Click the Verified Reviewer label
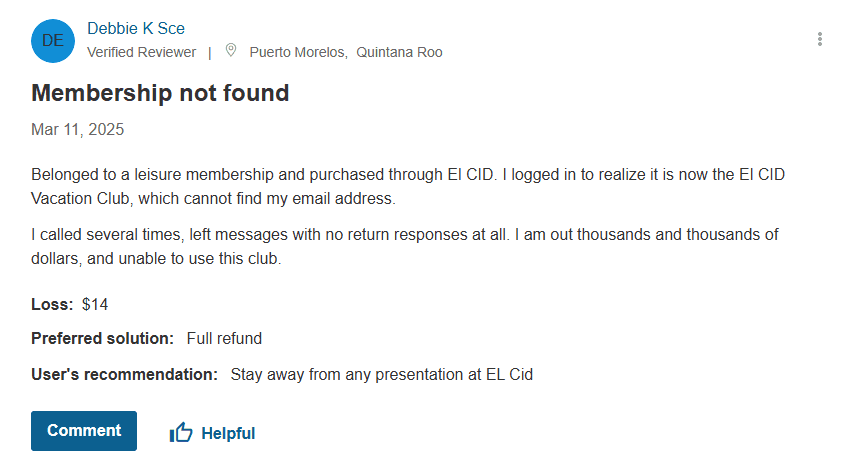 (x=141, y=52)
